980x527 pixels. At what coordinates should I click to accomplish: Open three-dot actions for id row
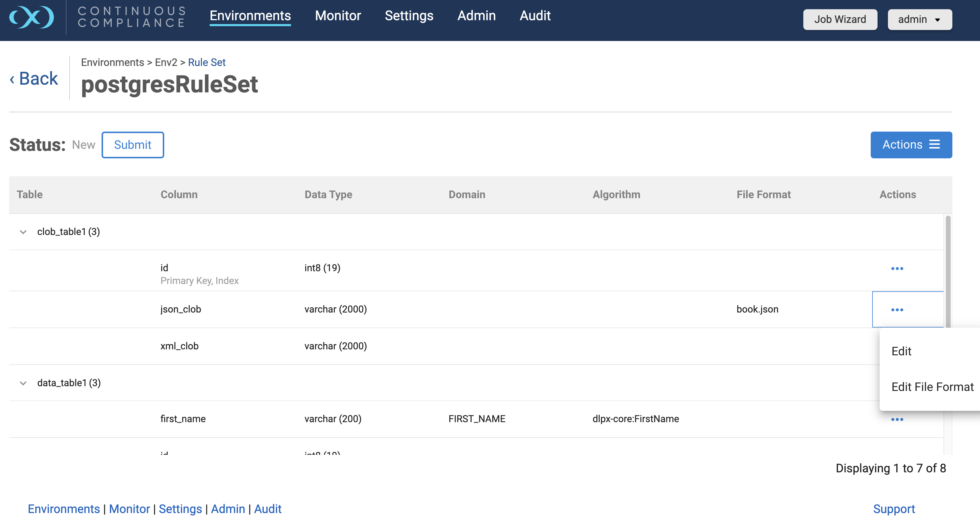(x=897, y=268)
